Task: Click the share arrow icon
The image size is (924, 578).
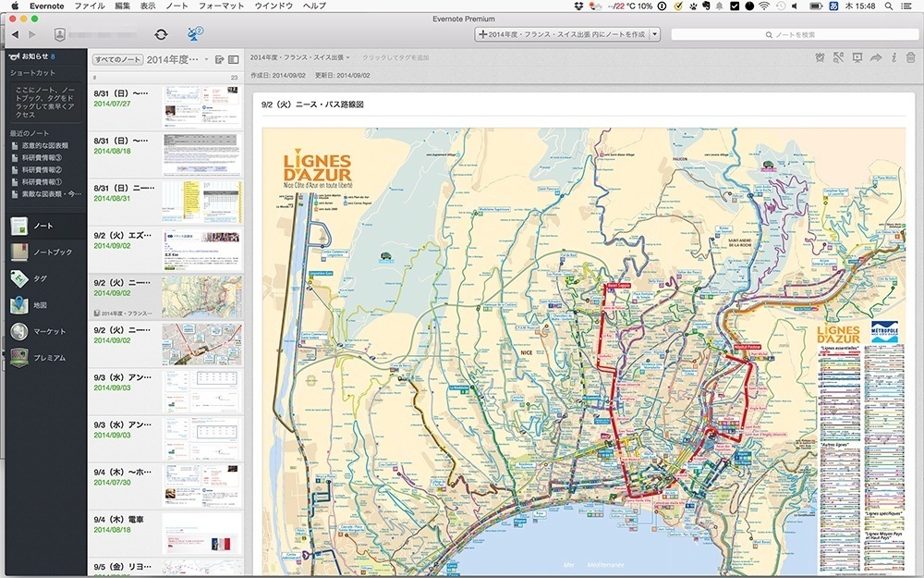Action: (876, 58)
